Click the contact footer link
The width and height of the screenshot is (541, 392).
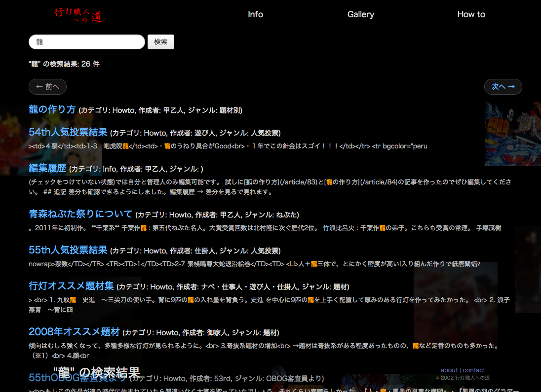pos(474,370)
